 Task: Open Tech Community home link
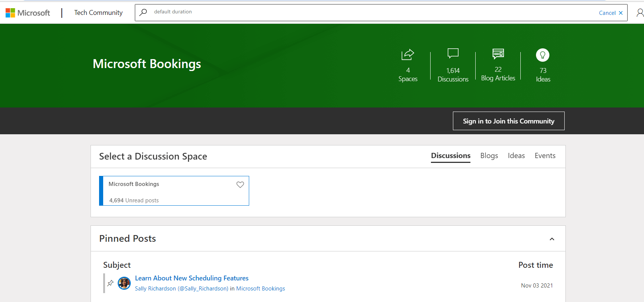98,13
